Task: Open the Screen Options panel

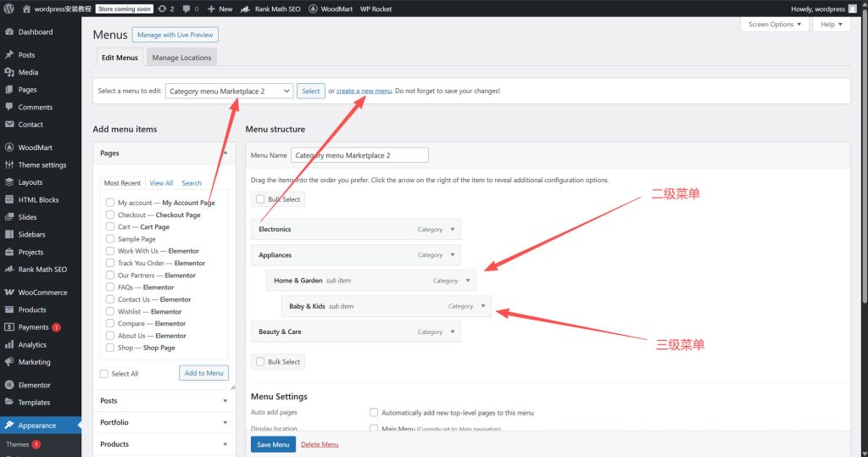Action: (x=776, y=25)
